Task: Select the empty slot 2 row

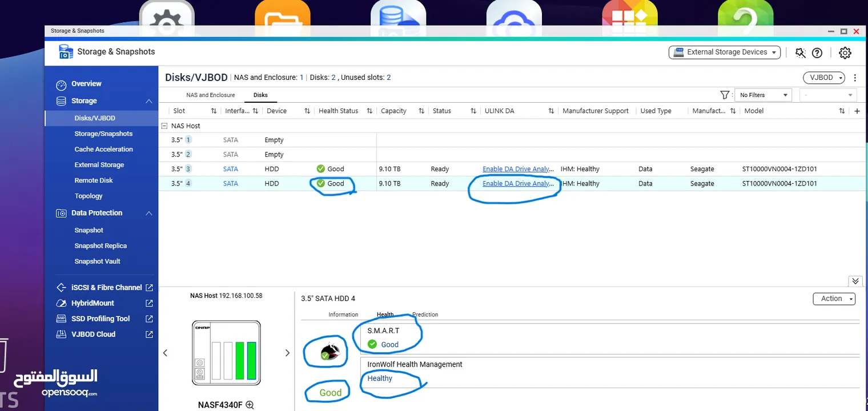Action: (x=513, y=154)
